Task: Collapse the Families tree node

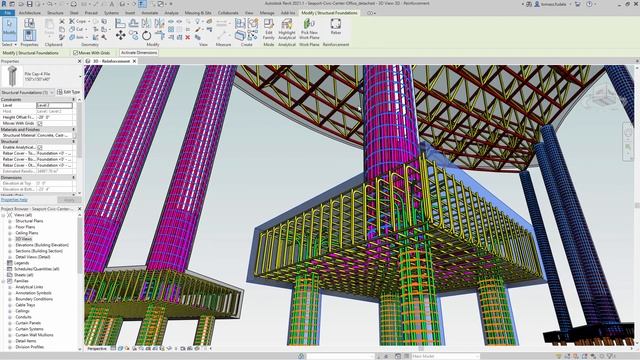Action: click(x=3, y=281)
